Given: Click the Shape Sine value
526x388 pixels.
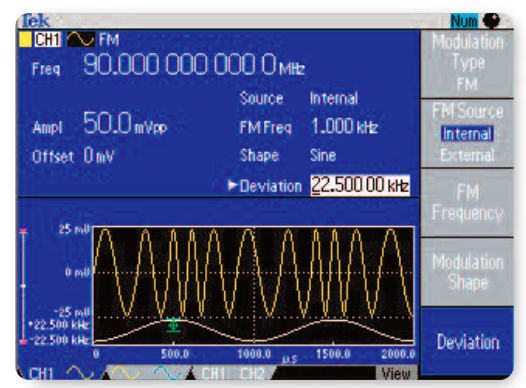Looking at the screenshot, I should point(323,155).
